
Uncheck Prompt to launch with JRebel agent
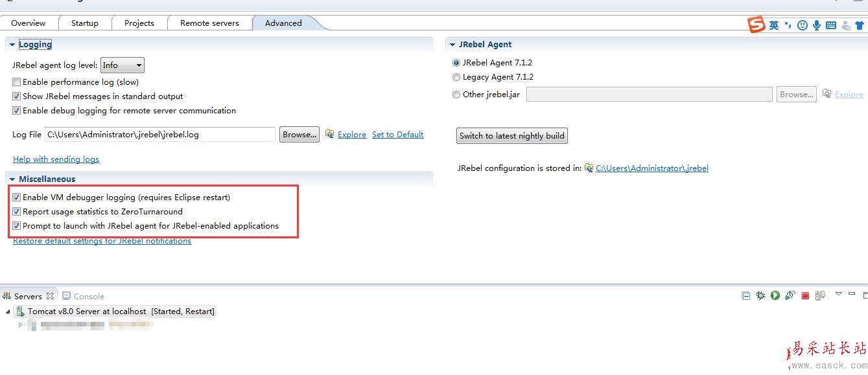(x=17, y=226)
